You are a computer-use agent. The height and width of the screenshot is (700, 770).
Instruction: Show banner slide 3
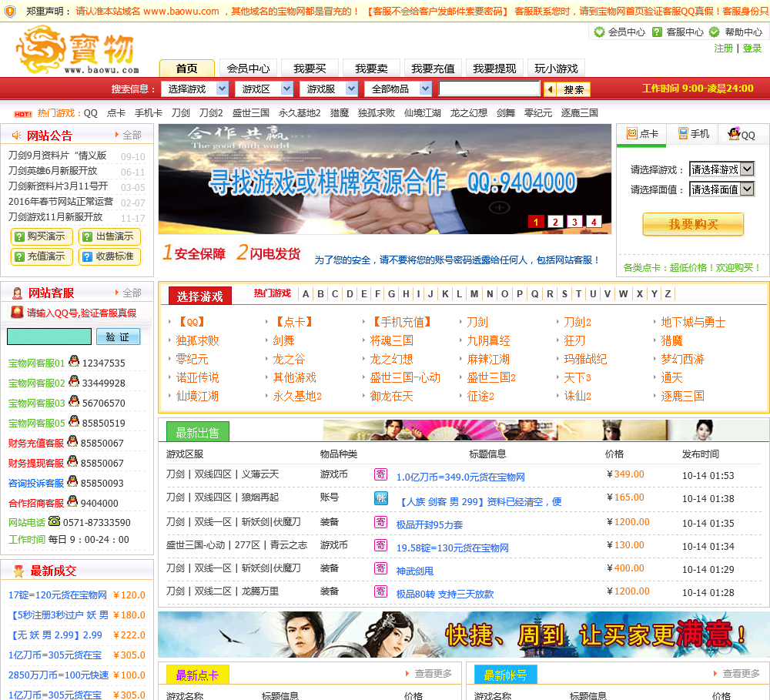[574, 222]
